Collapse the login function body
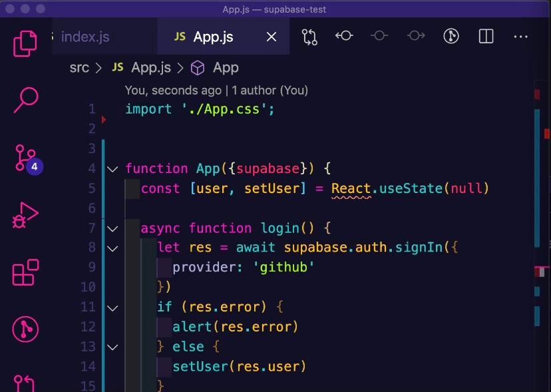Viewport: 551px width, 392px height. (x=112, y=228)
